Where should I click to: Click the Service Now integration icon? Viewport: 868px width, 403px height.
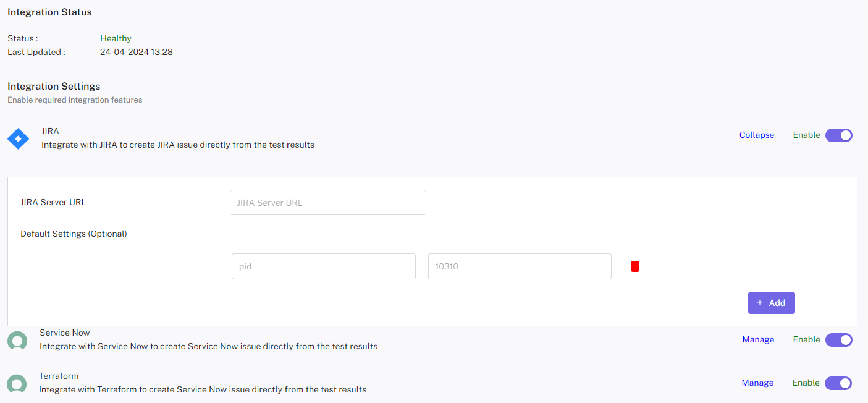click(x=17, y=341)
